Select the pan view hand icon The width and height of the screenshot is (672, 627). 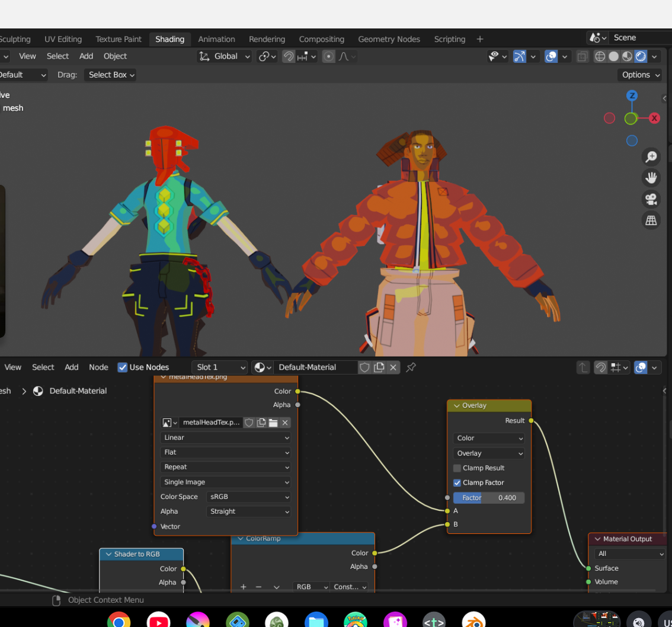651,178
